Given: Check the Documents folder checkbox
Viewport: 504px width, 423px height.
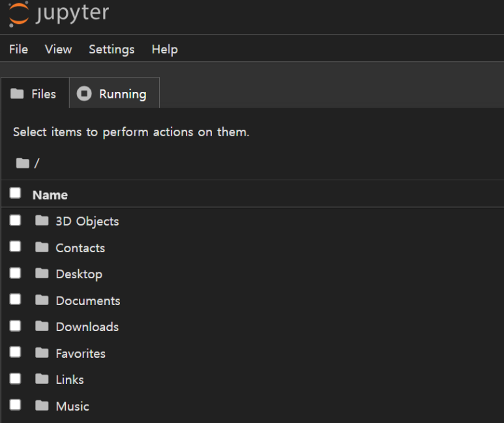Looking at the screenshot, I should 15,300.
